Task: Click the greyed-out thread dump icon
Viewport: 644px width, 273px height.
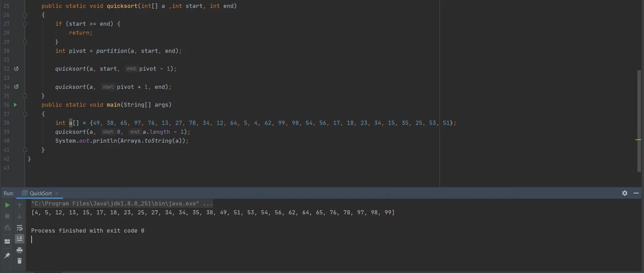Action: [x=7, y=228]
